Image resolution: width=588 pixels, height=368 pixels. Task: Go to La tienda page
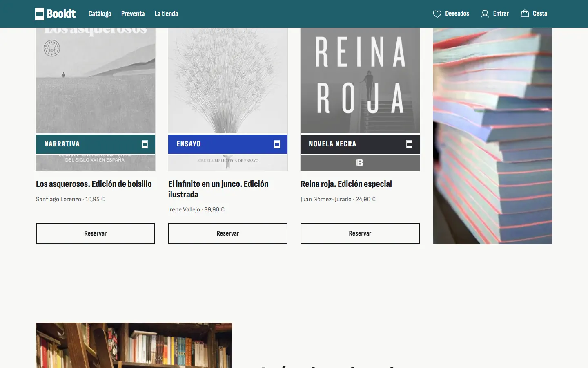click(x=166, y=13)
